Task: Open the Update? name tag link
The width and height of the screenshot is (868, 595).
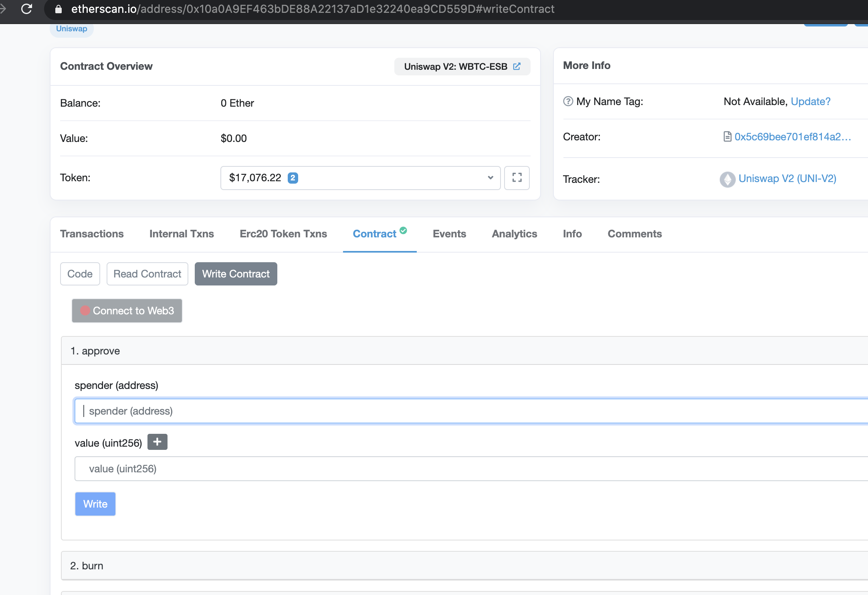Action: coord(810,101)
